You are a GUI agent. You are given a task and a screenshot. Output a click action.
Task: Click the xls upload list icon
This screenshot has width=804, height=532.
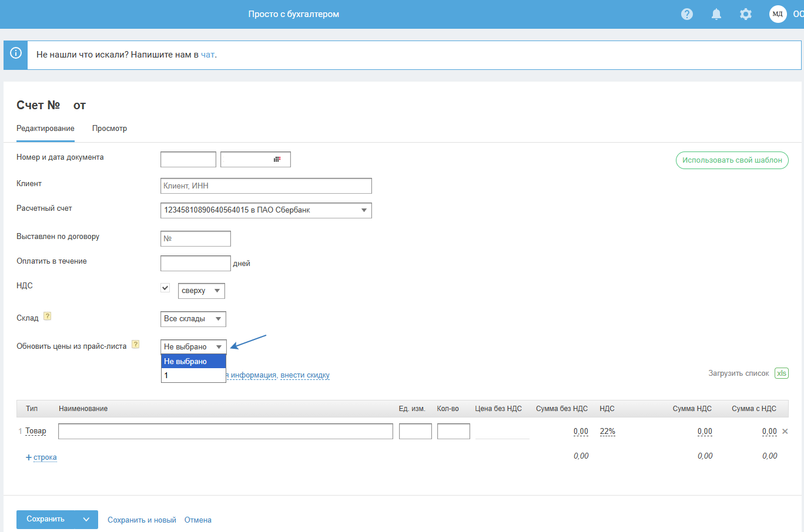pyautogui.click(x=781, y=373)
